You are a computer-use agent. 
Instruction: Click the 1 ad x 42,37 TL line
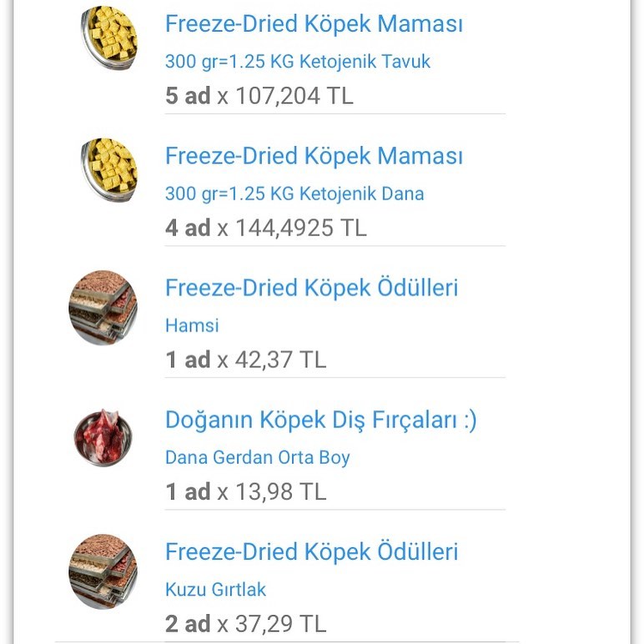point(245,360)
